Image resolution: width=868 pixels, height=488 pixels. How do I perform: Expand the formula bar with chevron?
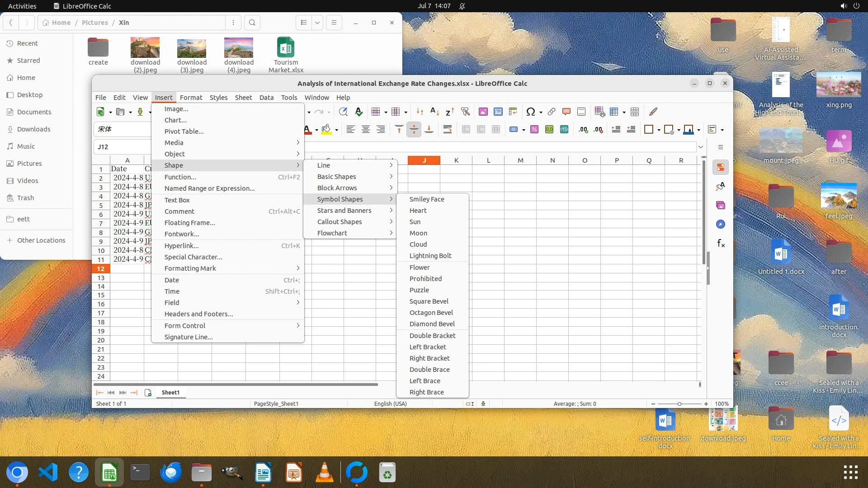(701, 147)
